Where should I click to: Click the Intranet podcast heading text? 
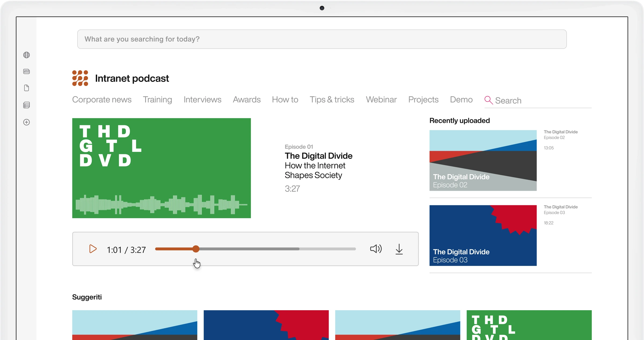click(x=132, y=78)
